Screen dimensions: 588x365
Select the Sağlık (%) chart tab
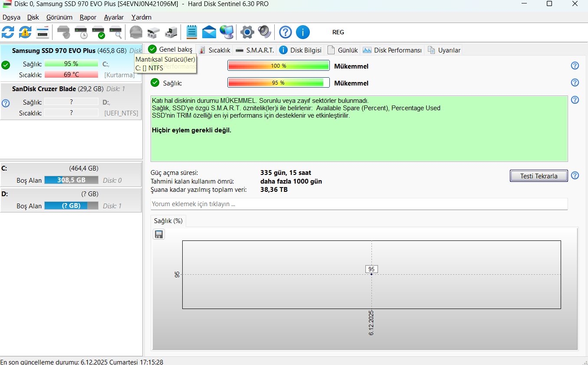pyautogui.click(x=168, y=220)
